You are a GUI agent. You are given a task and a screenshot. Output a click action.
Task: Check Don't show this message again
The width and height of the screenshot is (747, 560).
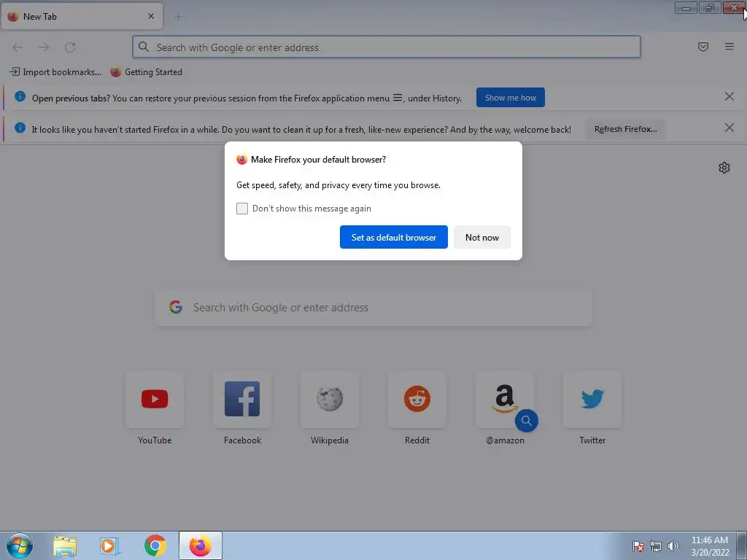tap(242, 209)
